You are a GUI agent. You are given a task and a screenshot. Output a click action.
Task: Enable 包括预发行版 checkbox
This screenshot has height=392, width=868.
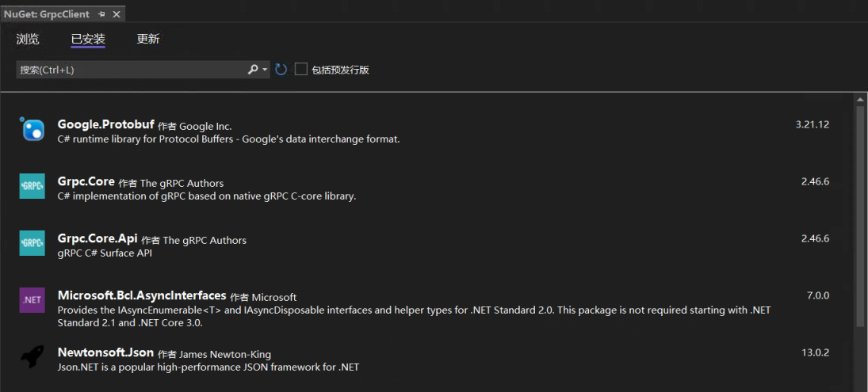click(300, 69)
